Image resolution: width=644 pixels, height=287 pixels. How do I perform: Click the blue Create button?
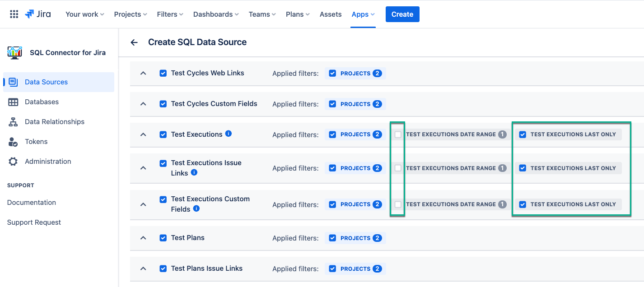(x=402, y=14)
